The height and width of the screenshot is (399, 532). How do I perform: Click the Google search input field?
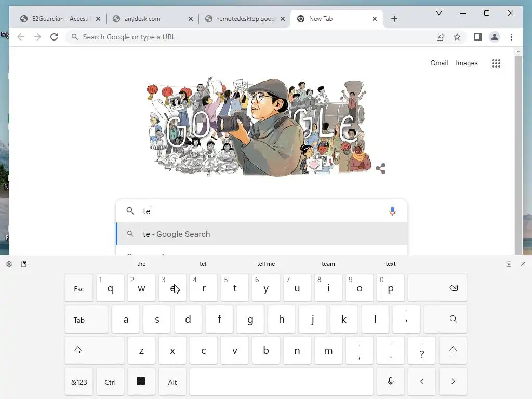point(262,211)
